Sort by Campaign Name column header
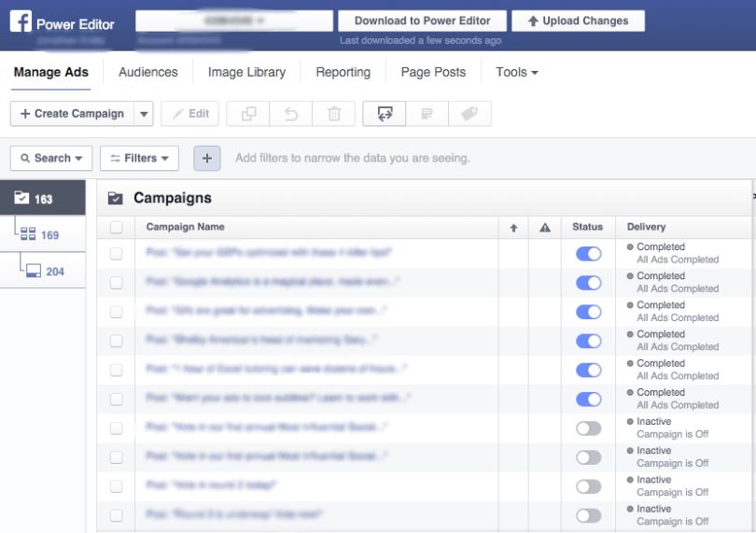This screenshot has height=533, width=756. click(x=185, y=227)
